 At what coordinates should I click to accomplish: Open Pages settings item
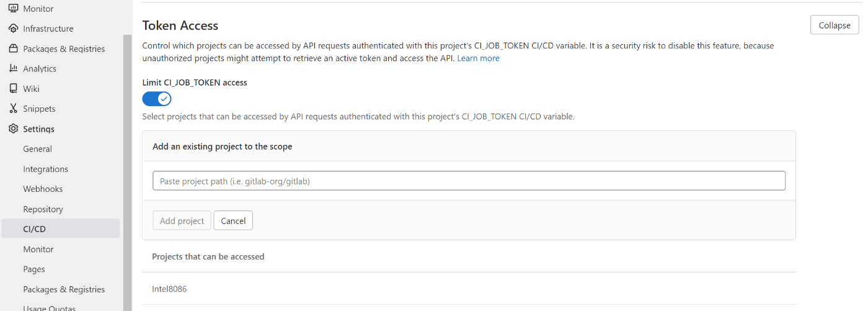point(34,269)
